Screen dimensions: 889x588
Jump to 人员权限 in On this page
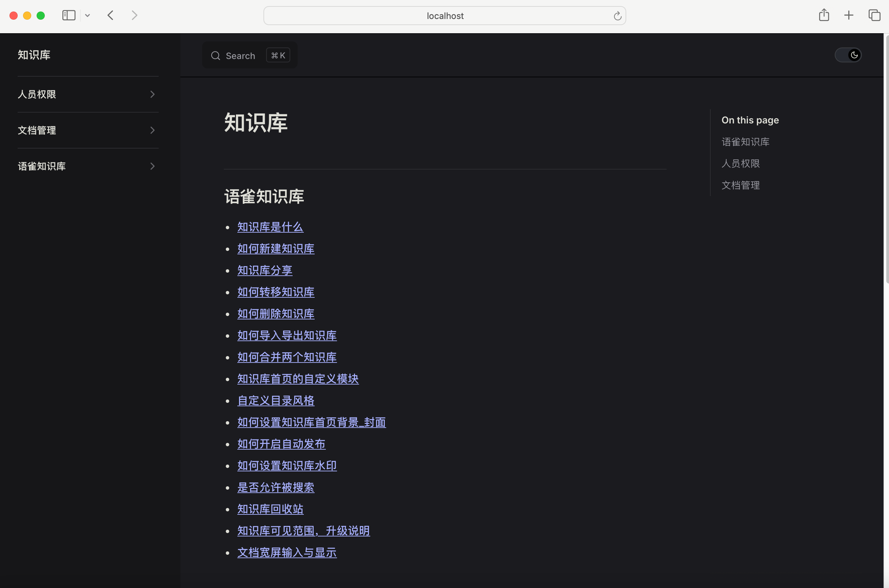[740, 163]
